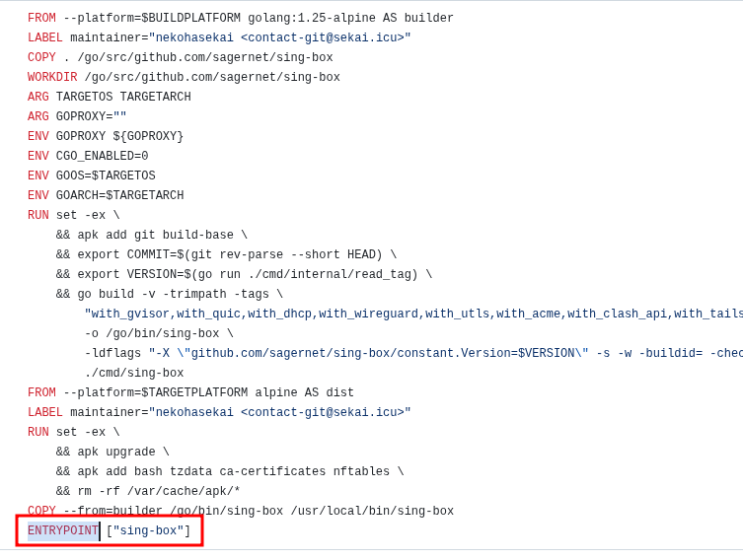Click the ./cmd/sing-box path line
Image resolution: width=743 pixels, height=560 pixels.
coord(133,374)
